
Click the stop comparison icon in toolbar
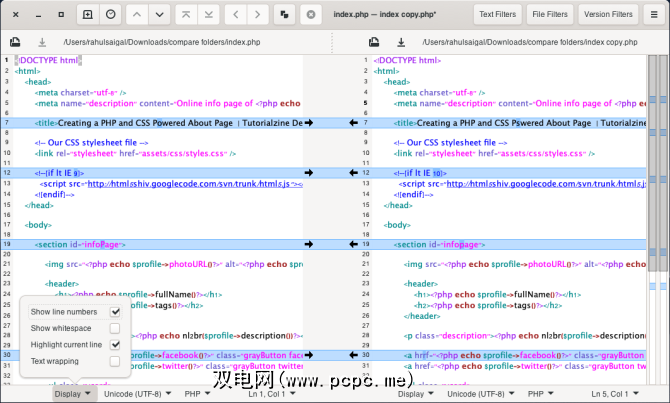coord(311,15)
